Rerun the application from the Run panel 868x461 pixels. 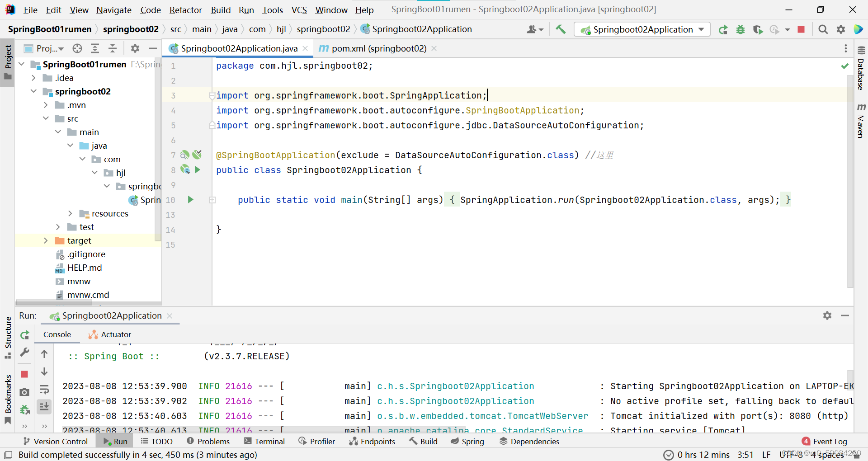coord(24,335)
